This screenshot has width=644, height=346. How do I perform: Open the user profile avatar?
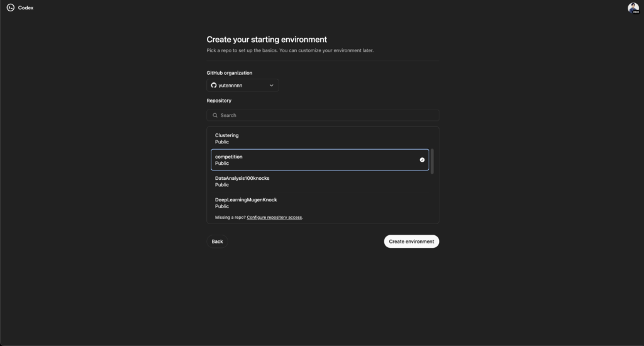pyautogui.click(x=633, y=8)
